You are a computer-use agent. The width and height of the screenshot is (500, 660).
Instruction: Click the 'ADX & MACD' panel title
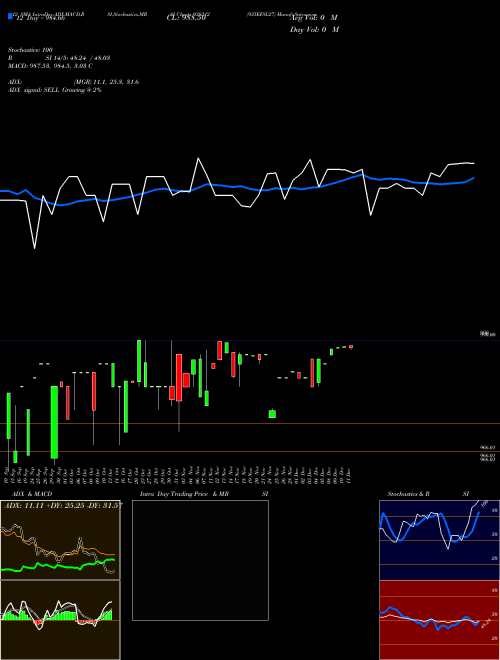(32, 494)
